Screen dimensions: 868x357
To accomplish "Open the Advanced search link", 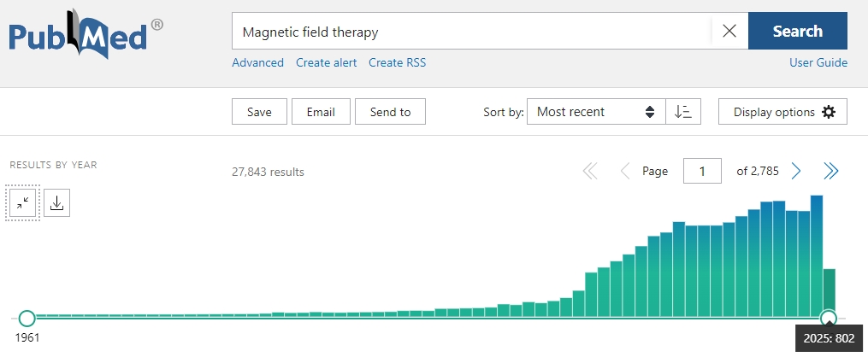I will (x=257, y=62).
